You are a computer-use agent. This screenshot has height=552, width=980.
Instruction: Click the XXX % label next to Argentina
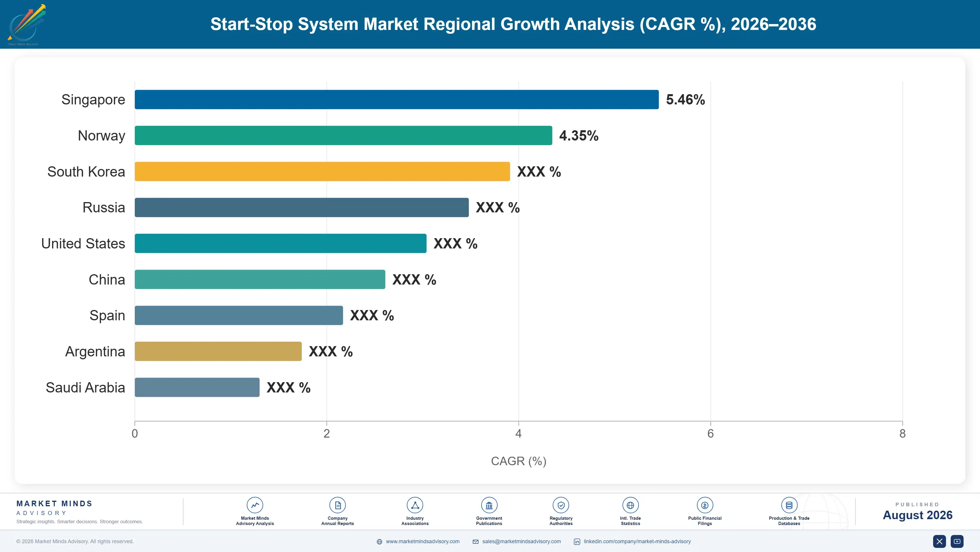[331, 351]
